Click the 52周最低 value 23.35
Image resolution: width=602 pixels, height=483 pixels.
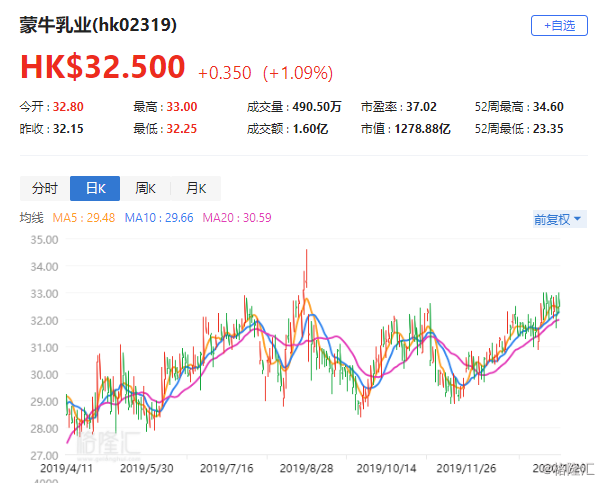point(548,129)
